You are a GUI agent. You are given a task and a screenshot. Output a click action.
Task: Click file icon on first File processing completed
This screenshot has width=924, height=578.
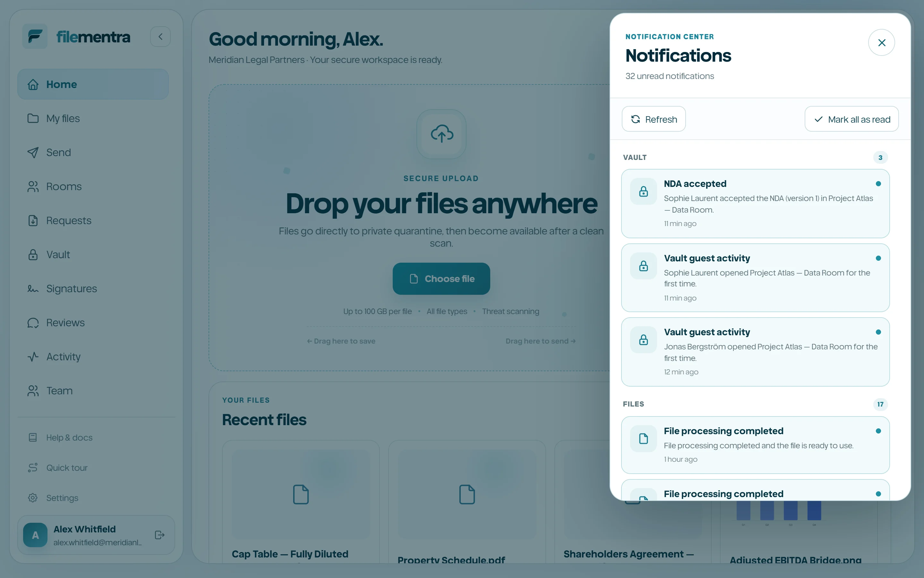643,439
